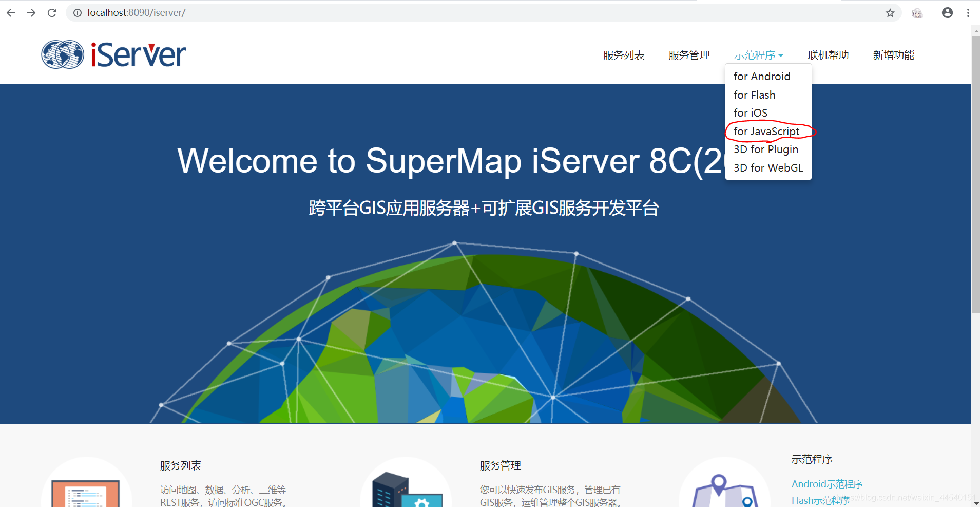Click the browser forward arrow

(31, 13)
